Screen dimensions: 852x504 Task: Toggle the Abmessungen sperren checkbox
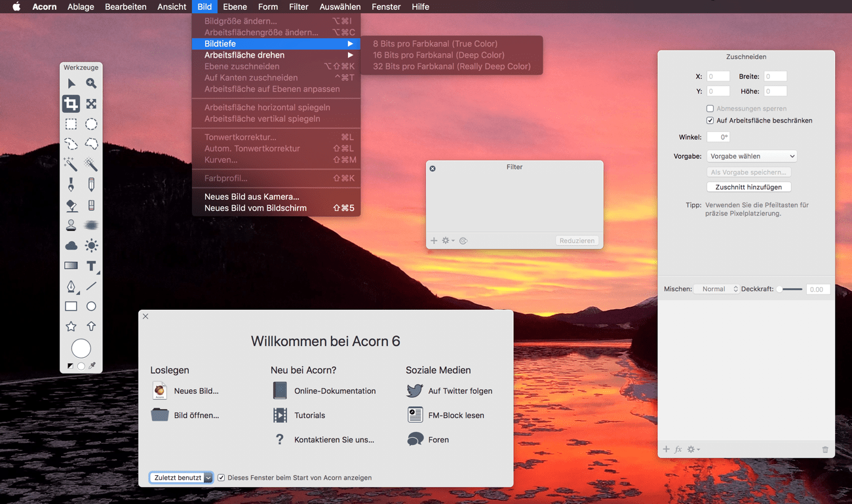[710, 109]
